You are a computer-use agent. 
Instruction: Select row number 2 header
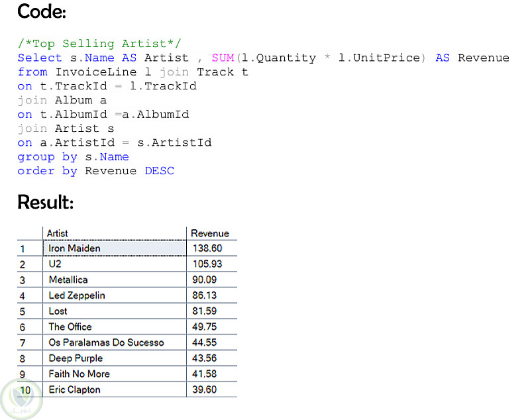30,264
